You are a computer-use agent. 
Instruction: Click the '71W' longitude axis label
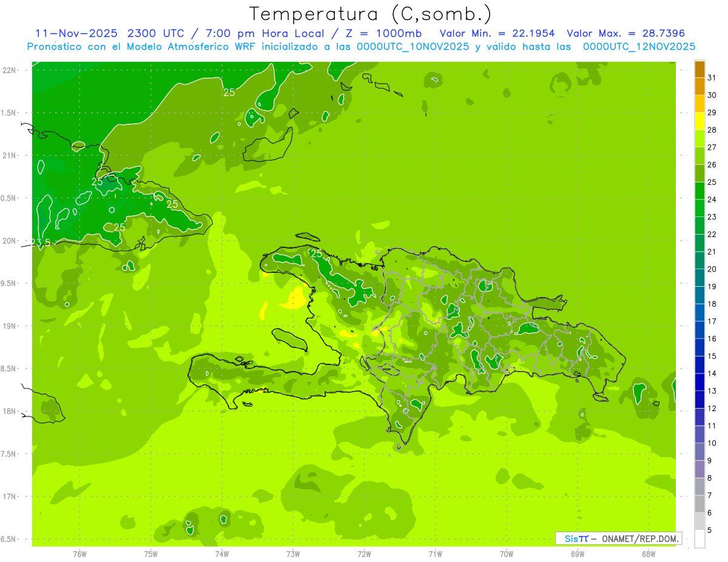tap(435, 554)
